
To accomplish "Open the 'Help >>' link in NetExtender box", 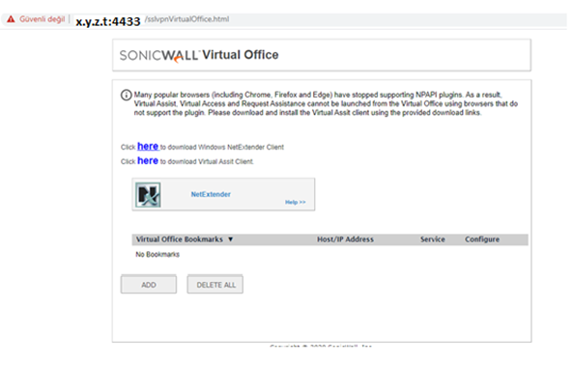I will click(x=296, y=202).
